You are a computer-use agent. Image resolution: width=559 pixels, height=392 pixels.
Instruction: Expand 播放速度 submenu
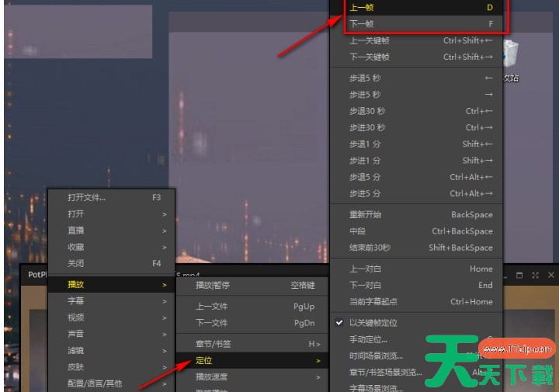(252, 377)
